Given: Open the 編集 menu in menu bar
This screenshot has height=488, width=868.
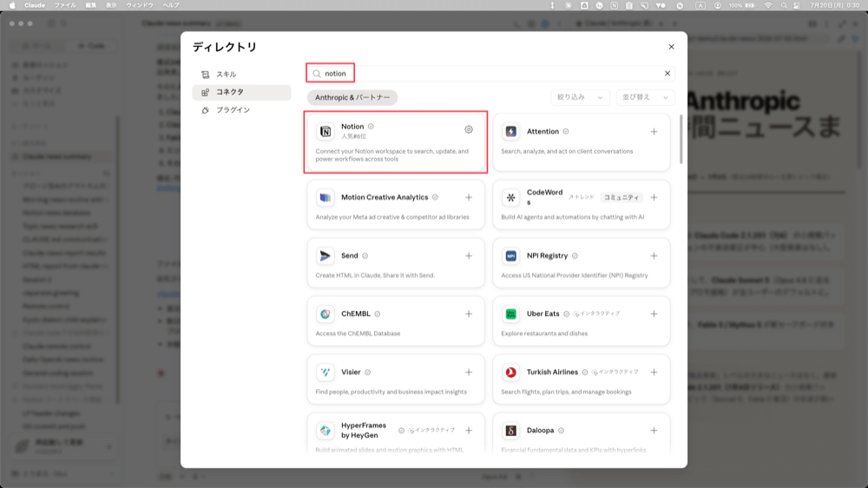Looking at the screenshot, I should pyautogui.click(x=91, y=5).
